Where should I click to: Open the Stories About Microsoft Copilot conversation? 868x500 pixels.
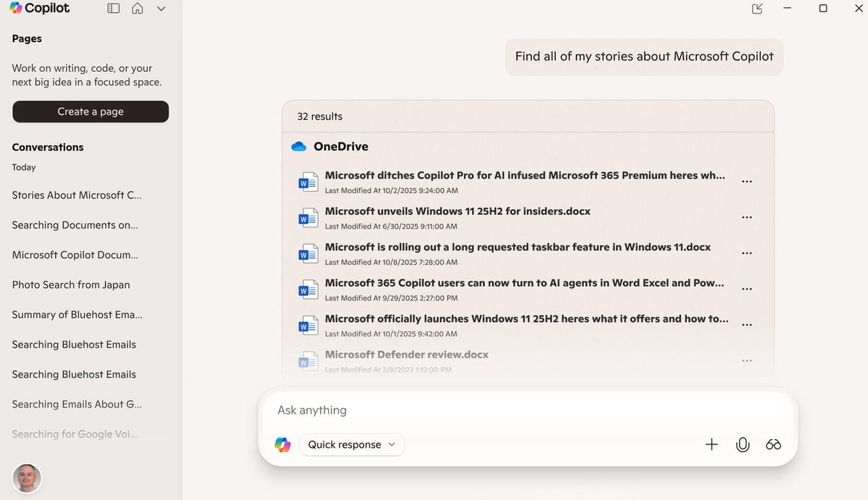point(77,195)
